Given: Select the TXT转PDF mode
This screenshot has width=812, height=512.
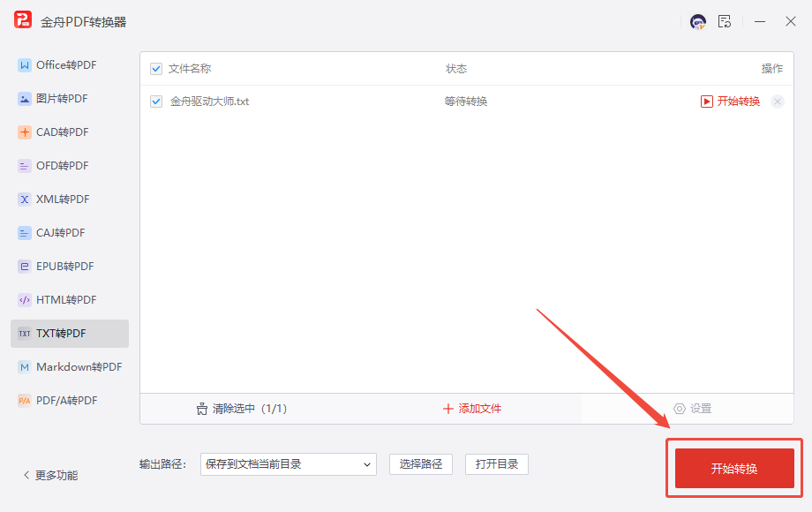Looking at the screenshot, I should [70, 334].
